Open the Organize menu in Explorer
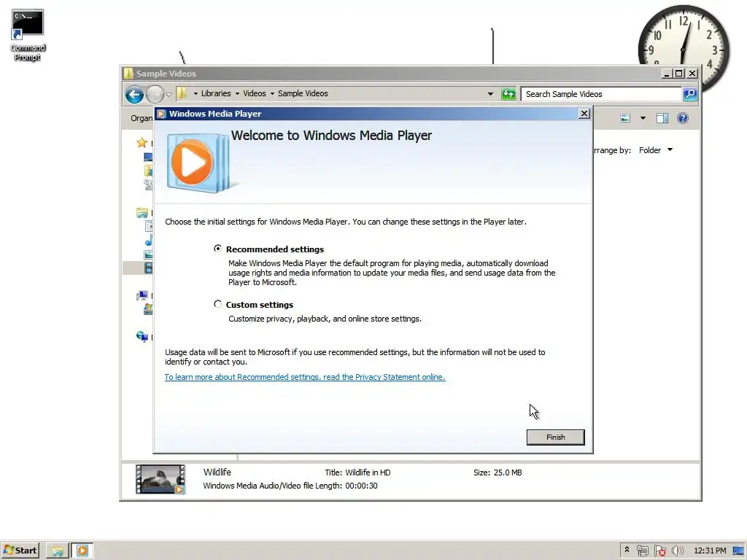Viewport: 747px width, 560px height. click(142, 118)
